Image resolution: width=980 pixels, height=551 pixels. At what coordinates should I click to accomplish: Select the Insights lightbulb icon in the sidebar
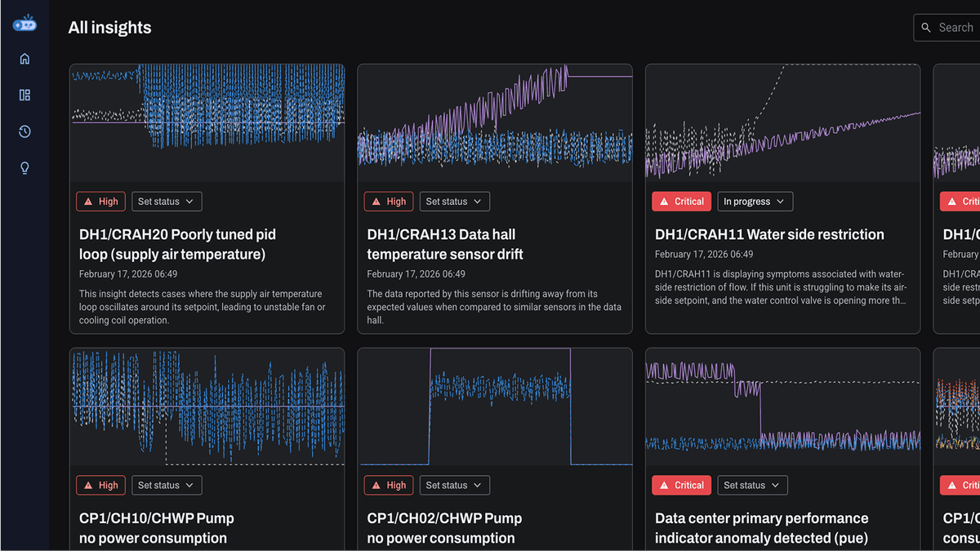pyautogui.click(x=24, y=167)
